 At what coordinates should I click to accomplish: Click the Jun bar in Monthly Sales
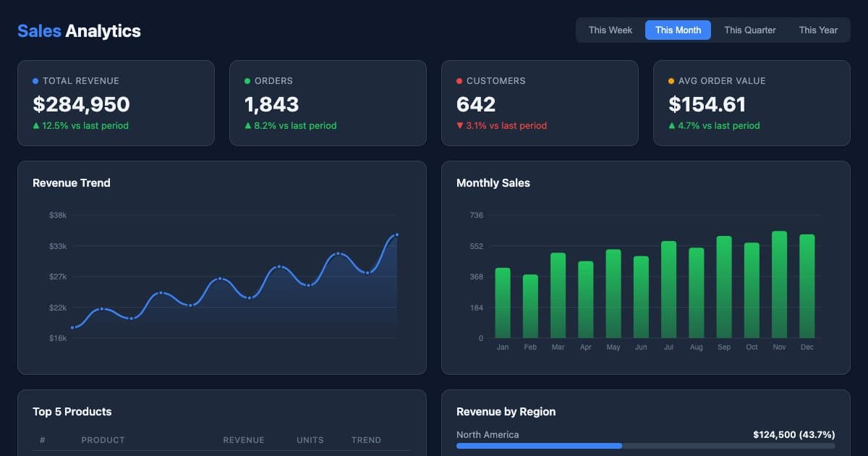point(641,297)
